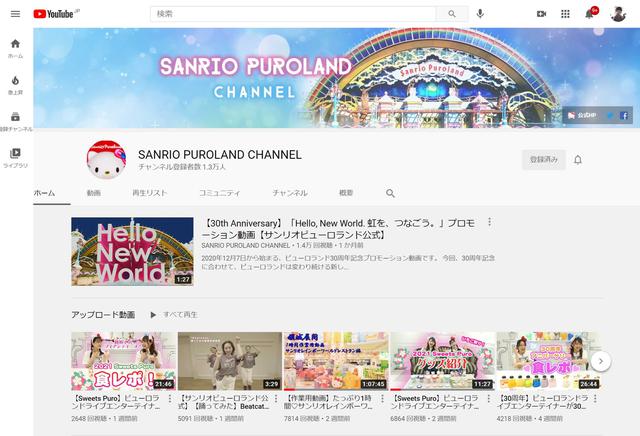The height and width of the screenshot is (436, 640).
Task: Open the YouTube apps grid
Action: tap(565, 14)
